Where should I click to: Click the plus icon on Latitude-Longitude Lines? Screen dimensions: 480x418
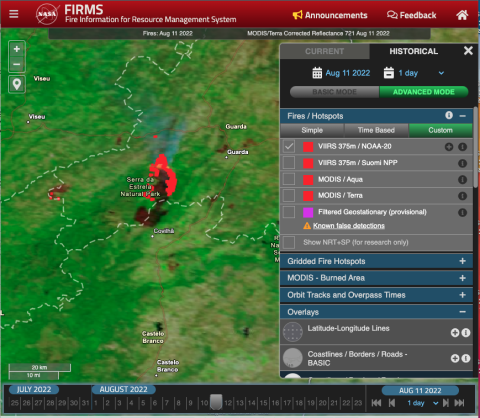click(x=455, y=332)
